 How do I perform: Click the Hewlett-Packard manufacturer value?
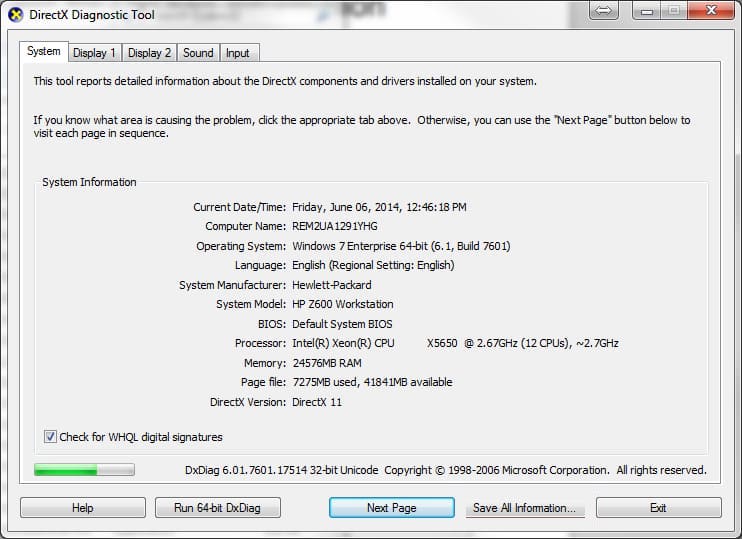point(332,285)
